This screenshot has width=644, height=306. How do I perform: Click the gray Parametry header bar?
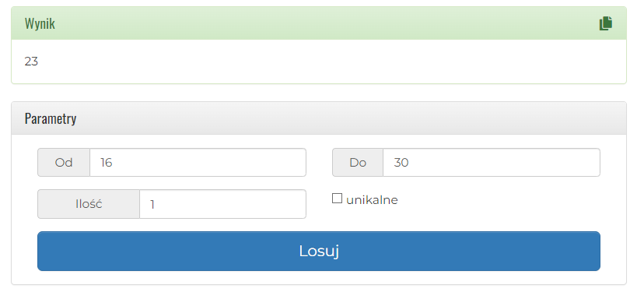[x=319, y=118]
